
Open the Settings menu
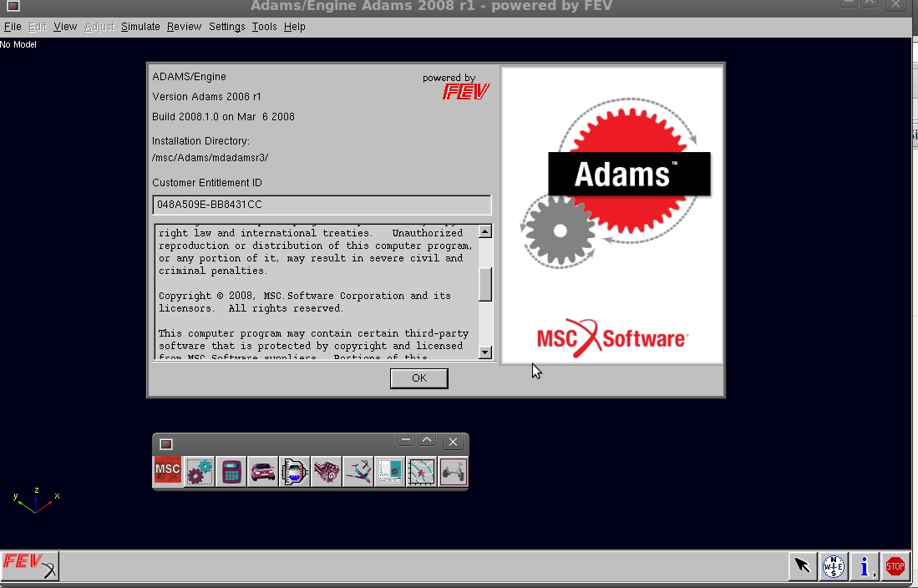226,27
